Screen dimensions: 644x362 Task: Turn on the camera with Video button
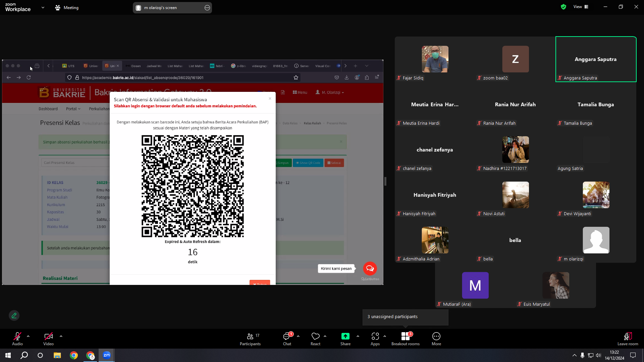48,339
